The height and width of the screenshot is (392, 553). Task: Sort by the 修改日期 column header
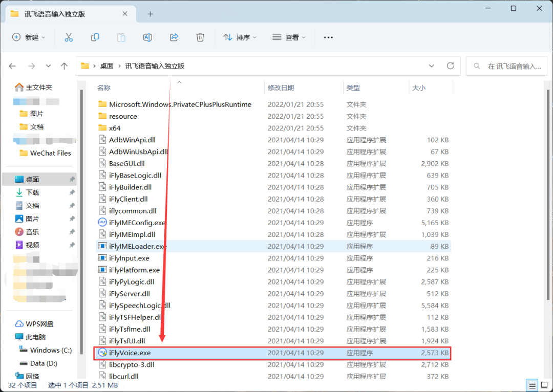coord(281,88)
